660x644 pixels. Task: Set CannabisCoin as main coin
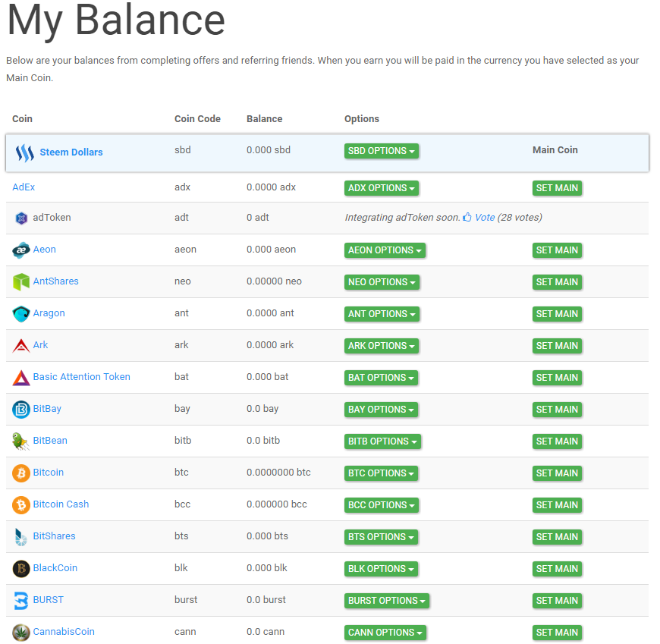557,633
